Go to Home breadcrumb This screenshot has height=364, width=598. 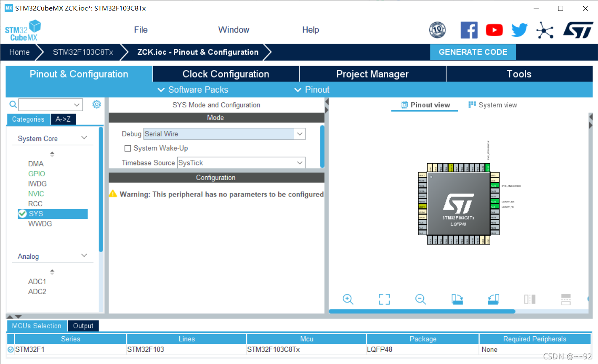point(19,52)
